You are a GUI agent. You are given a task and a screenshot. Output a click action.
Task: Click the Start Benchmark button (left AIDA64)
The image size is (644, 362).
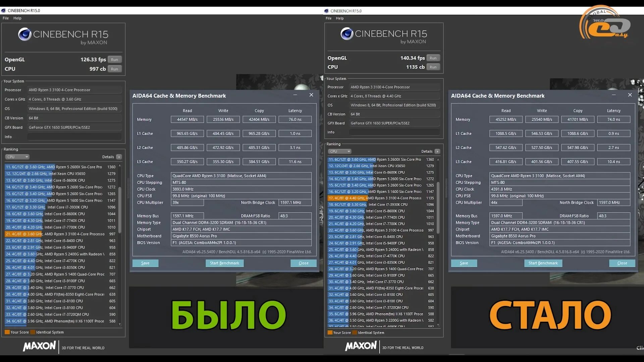click(x=224, y=263)
